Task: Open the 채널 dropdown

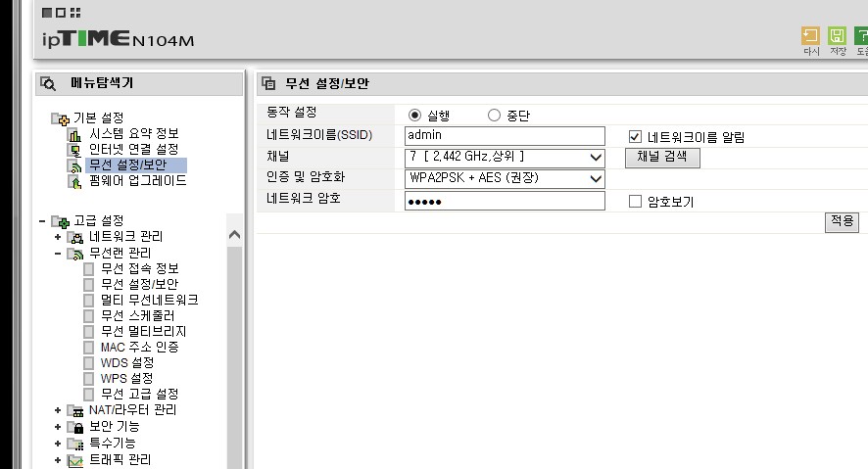Action: pyautogui.click(x=505, y=157)
